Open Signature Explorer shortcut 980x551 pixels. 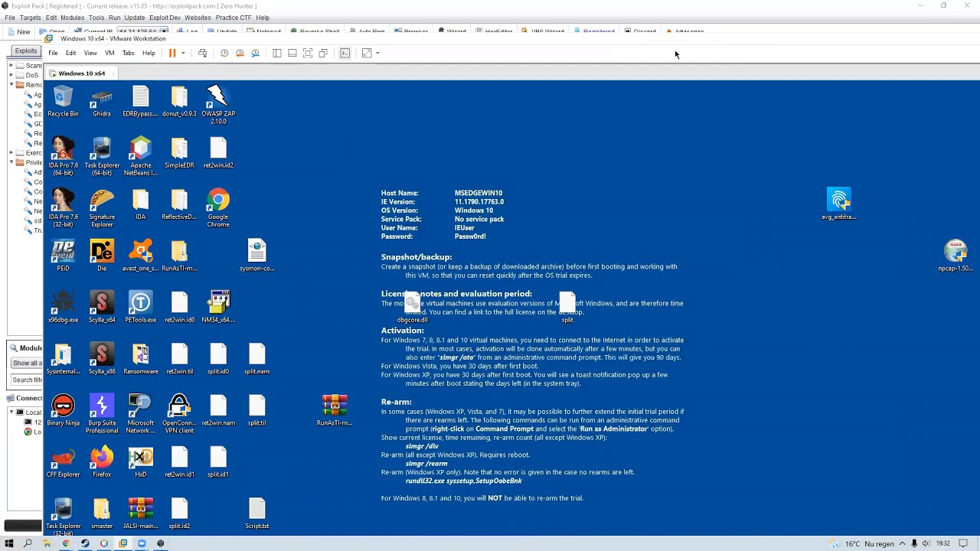click(x=102, y=208)
